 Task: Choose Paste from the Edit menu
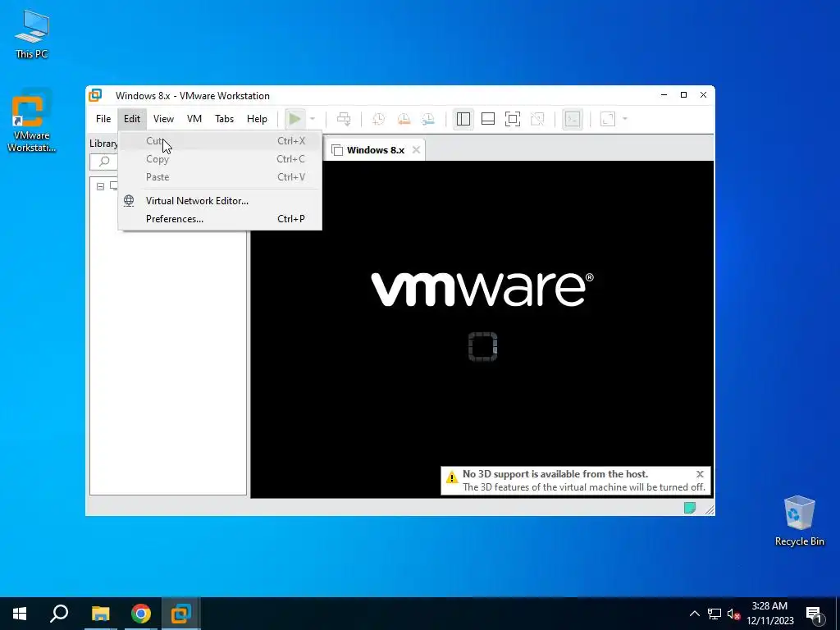[220, 177]
